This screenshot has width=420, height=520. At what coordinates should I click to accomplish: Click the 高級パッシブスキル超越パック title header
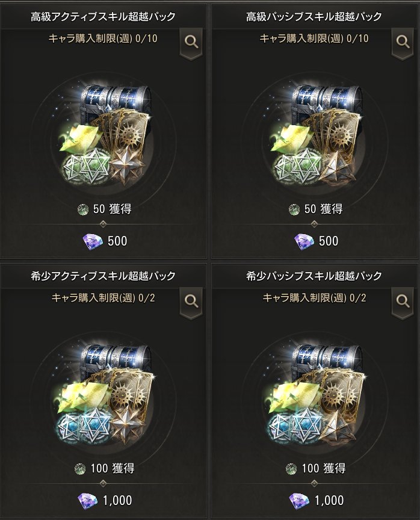point(314,17)
